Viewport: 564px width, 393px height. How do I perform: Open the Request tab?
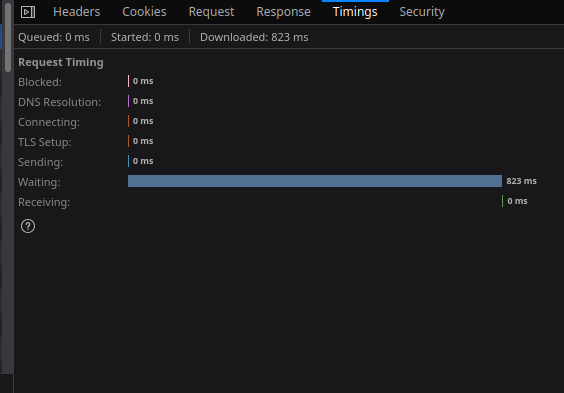point(212,12)
